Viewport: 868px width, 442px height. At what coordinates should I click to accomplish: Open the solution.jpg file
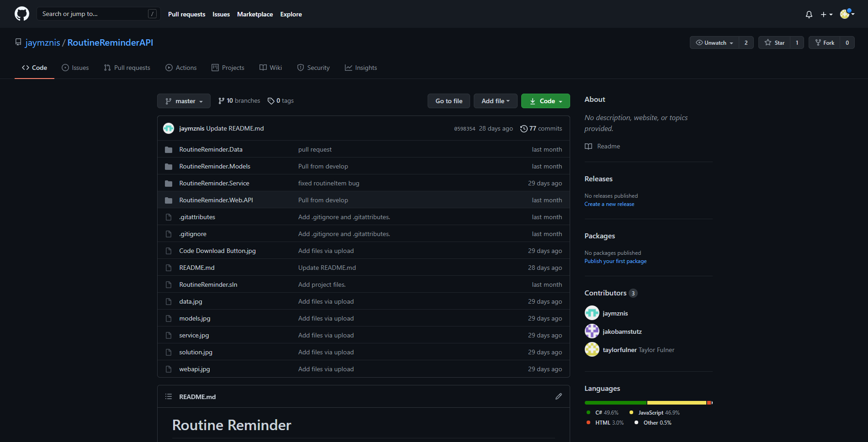click(x=196, y=352)
